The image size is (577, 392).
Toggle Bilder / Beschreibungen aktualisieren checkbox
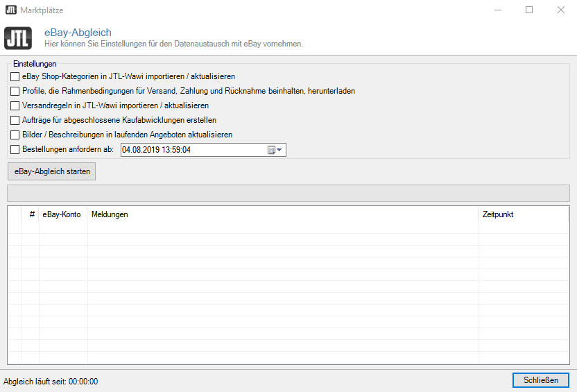(x=15, y=135)
